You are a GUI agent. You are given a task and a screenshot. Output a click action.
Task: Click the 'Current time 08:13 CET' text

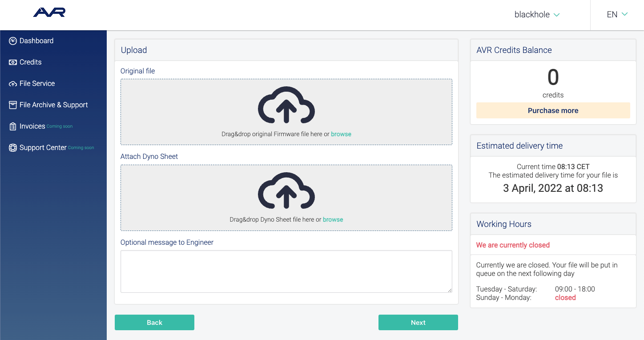[x=553, y=167]
